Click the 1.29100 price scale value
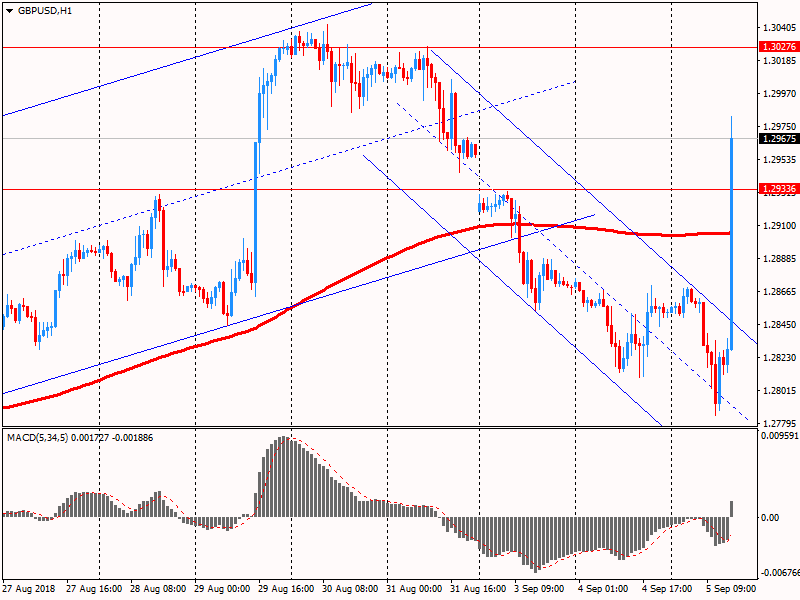This screenshot has width=800, height=600. pyautogui.click(x=779, y=226)
